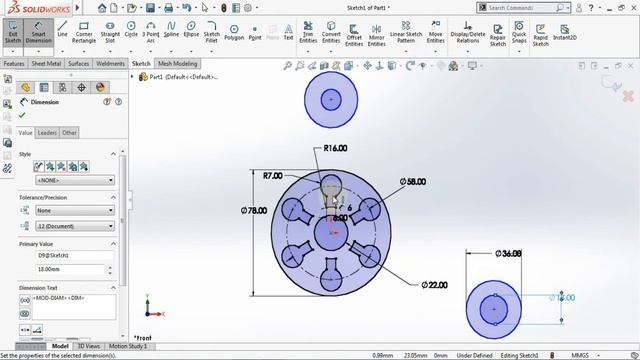Open the Surfaces tab
This screenshot has width=640, height=360.
pyautogui.click(x=78, y=64)
